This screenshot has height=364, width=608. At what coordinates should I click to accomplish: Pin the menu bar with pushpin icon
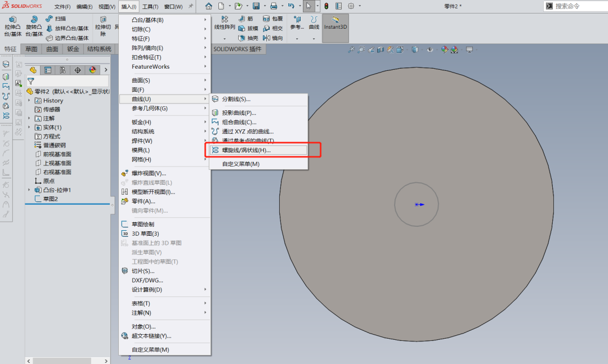tap(191, 6)
